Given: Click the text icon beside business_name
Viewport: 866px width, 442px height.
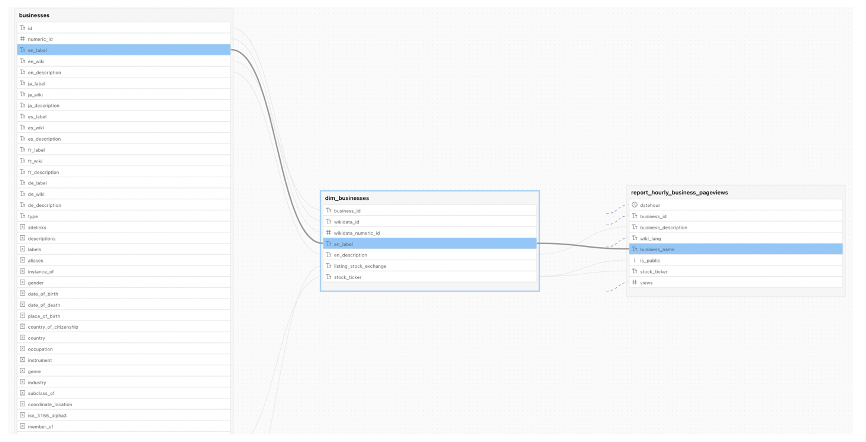Looking at the screenshot, I should pos(635,249).
